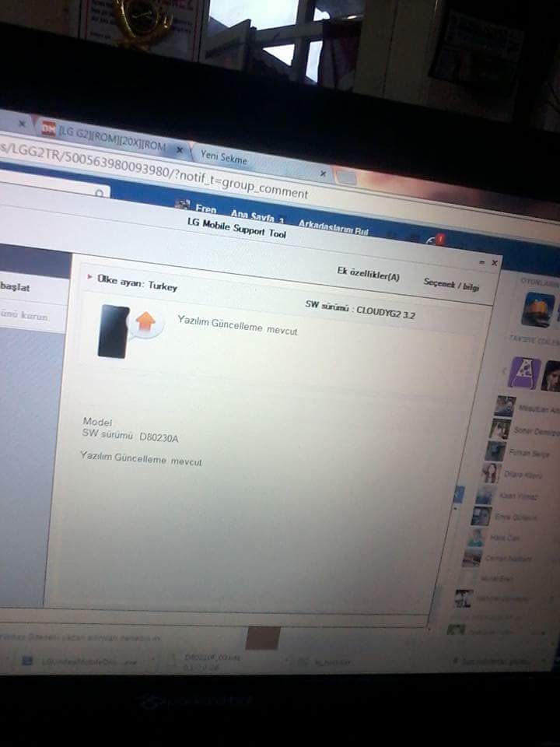
Task: Close the LG Mobile Support Tool window
Action: click(x=495, y=263)
